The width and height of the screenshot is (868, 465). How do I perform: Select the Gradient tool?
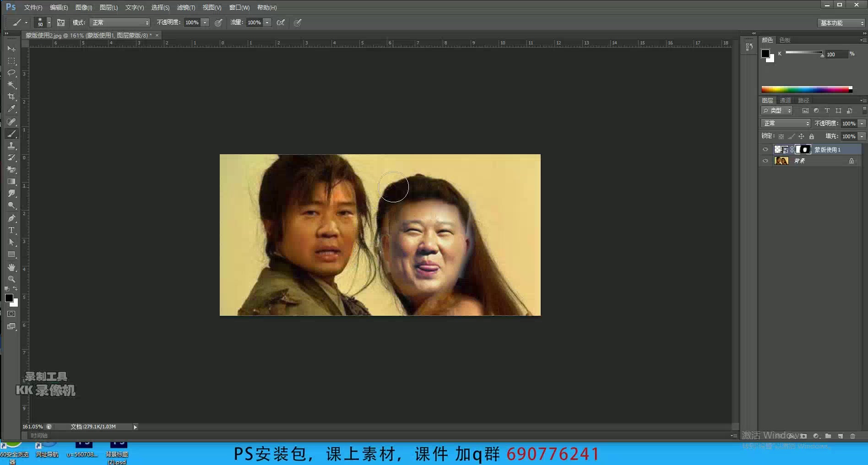[x=11, y=181]
